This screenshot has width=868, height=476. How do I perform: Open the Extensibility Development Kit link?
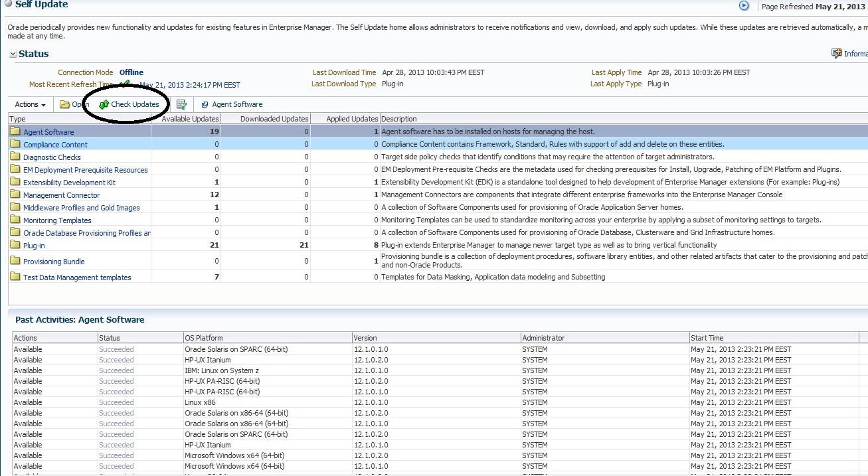click(69, 183)
